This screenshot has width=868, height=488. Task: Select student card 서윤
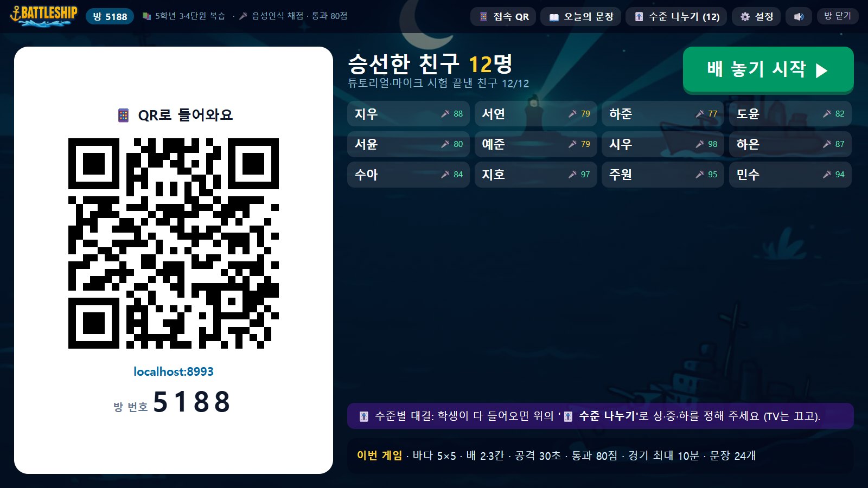coord(409,144)
